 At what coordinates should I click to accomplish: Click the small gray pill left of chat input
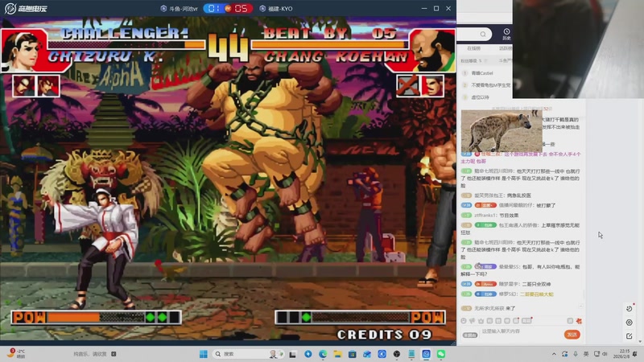coord(470,335)
